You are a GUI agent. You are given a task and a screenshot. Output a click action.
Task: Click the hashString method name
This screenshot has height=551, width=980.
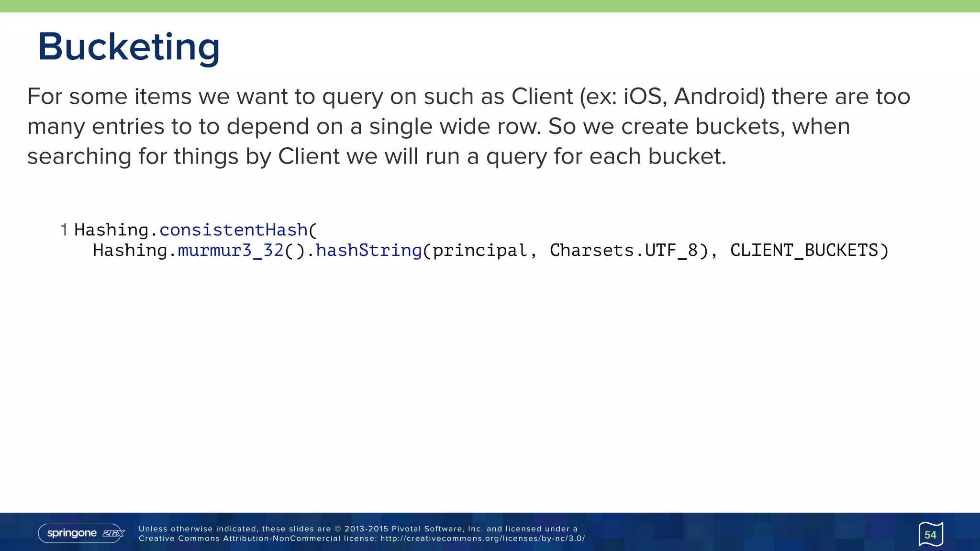(368, 251)
